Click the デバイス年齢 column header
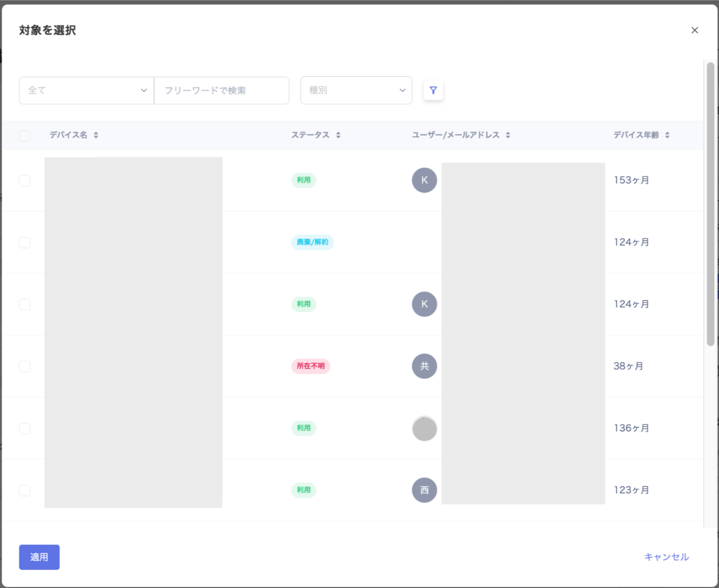Viewport: 719px width, 588px height. 636,135
